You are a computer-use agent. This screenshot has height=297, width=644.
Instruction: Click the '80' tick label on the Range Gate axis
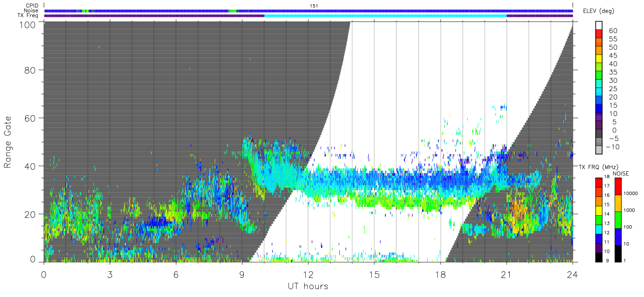30,70
